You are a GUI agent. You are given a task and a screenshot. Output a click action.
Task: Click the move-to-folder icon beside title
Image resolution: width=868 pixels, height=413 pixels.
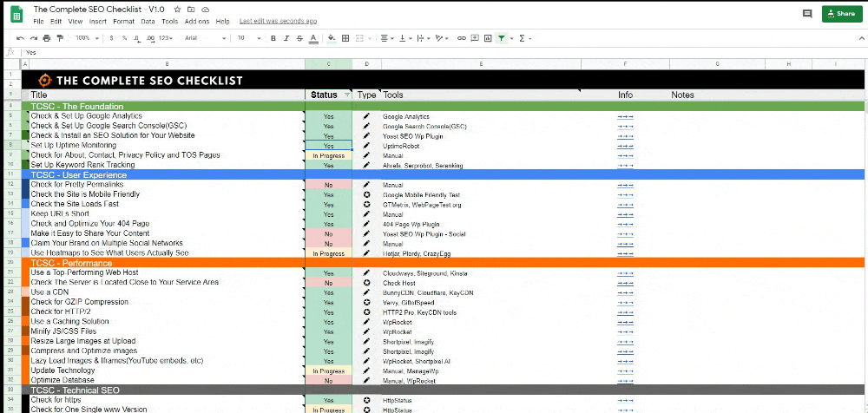click(191, 10)
